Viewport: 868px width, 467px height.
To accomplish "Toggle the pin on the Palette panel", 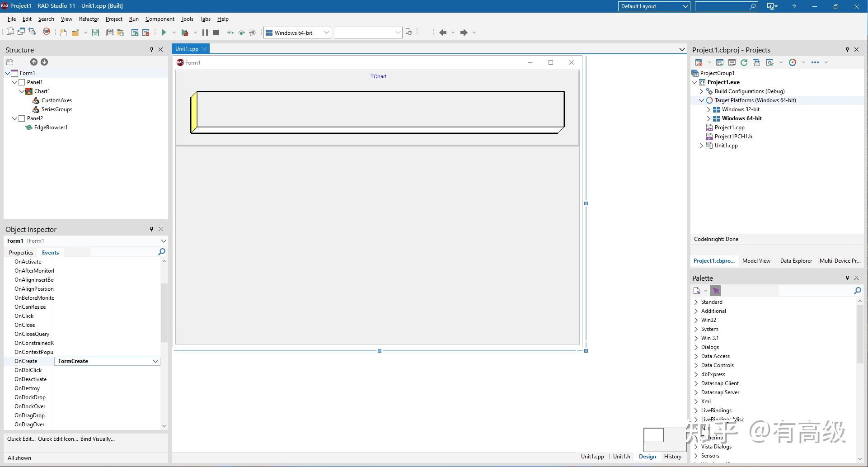I will tap(847, 278).
